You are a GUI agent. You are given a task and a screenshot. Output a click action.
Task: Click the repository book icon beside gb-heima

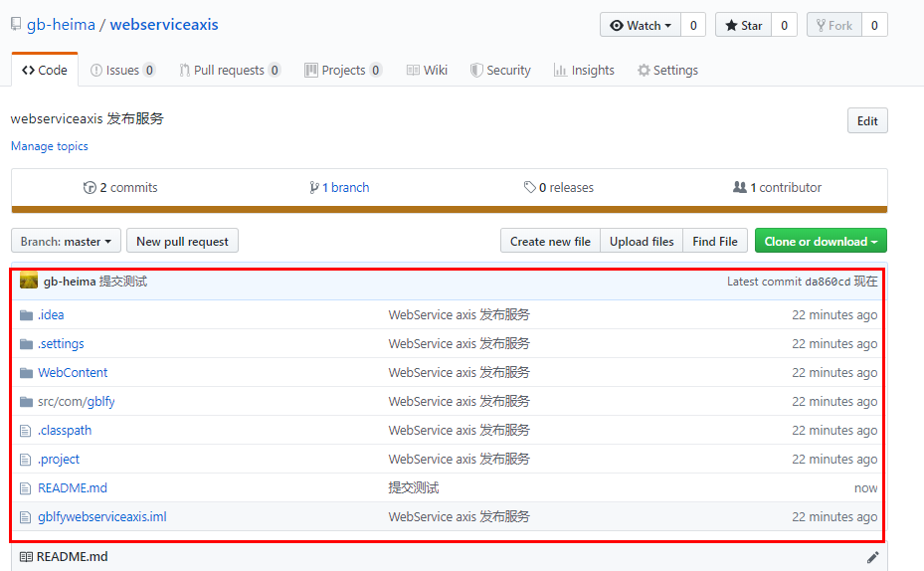16,25
